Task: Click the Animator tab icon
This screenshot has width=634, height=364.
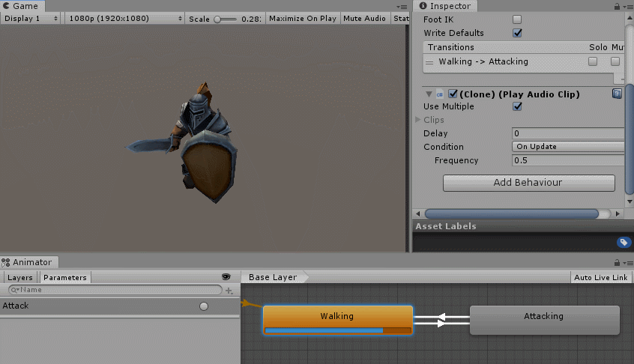Action: tap(6, 263)
